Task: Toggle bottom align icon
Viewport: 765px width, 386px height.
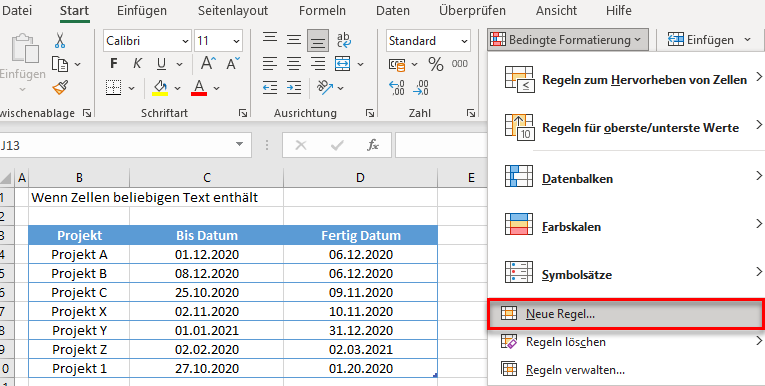Action: click(x=318, y=41)
